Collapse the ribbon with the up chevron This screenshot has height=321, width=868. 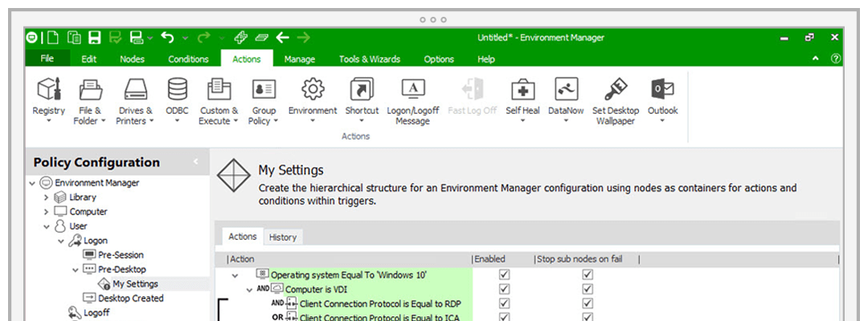816,59
